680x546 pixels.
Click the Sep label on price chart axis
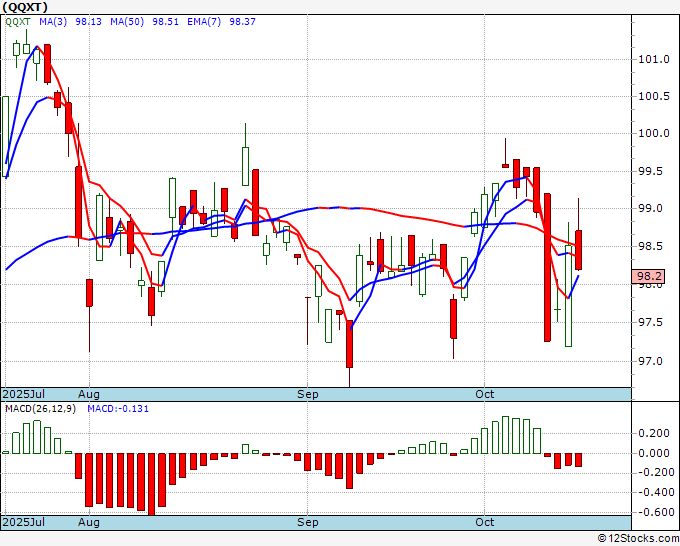[x=307, y=394]
